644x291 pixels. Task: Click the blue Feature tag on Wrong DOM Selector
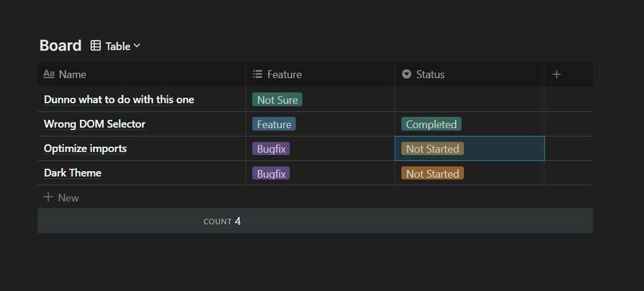tap(274, 124)
